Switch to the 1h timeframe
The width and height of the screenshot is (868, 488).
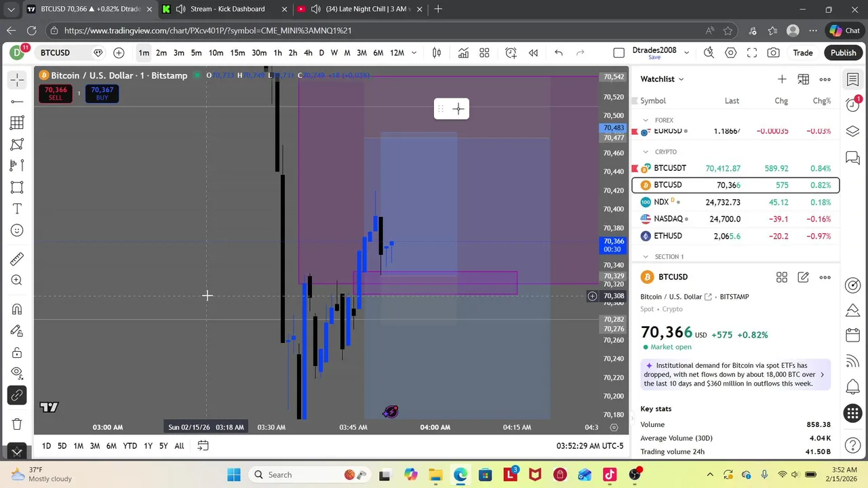pyautogui.click(x=277, y=53)
